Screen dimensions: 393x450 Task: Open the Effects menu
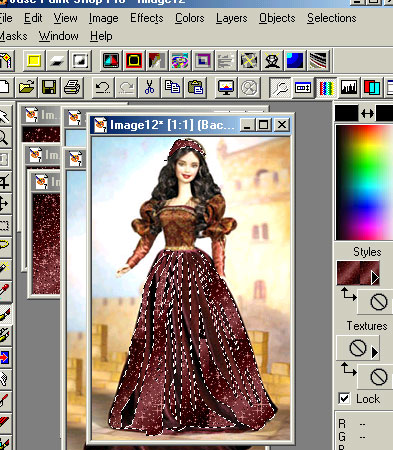point(147,18)
